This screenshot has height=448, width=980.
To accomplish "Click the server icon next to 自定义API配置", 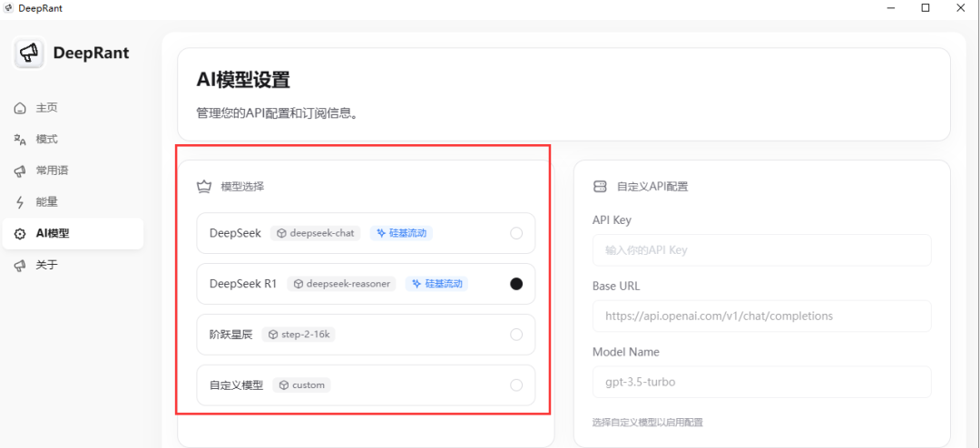I will [x=600, y=186].
